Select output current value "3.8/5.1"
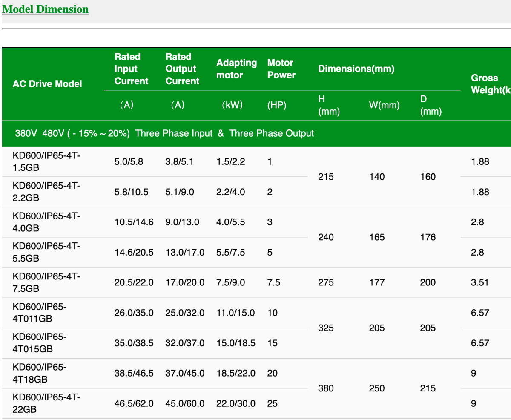This screenshot has width=511, height=420. tap(179, 162)
